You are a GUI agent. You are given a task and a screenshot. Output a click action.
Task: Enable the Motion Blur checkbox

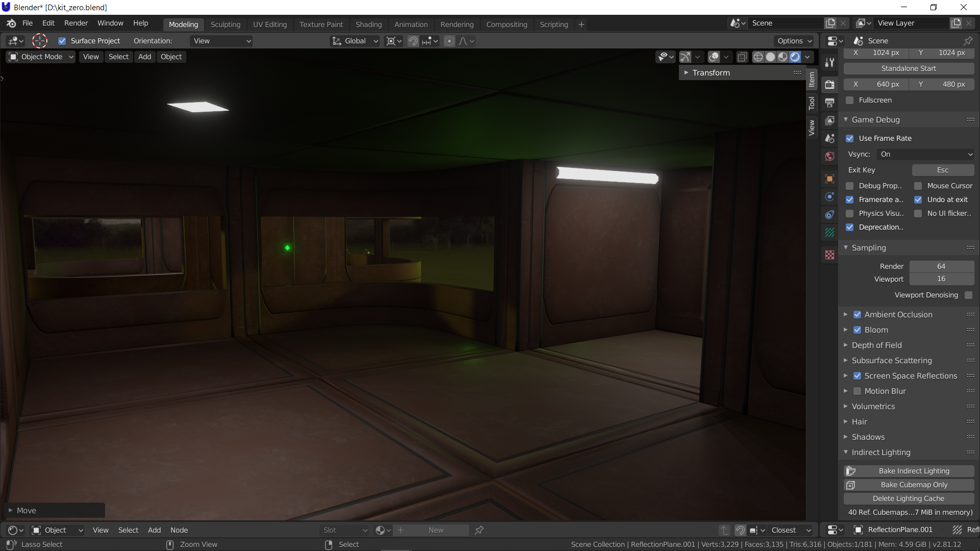pos(857,391)
